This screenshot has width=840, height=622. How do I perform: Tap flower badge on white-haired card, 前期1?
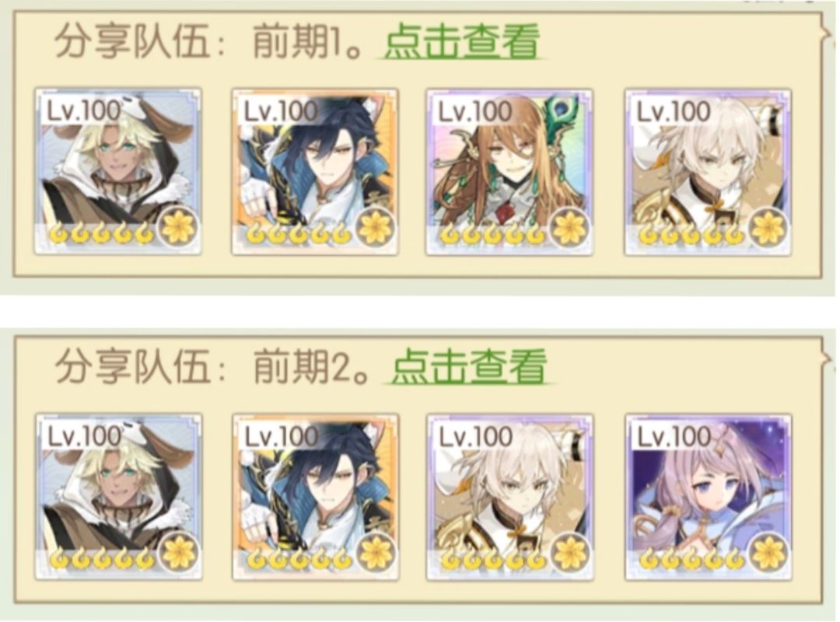pyautogui.click(x=768, y=229)
